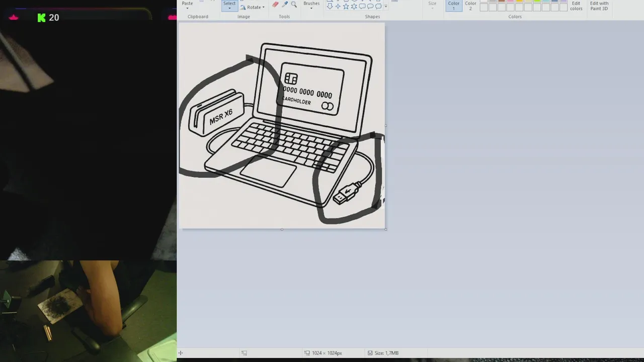Image resolution: width=644 pixels, height=362 pixels.
Task: Click the Rotate icon in Image group
Action: (x=243, y=7)
